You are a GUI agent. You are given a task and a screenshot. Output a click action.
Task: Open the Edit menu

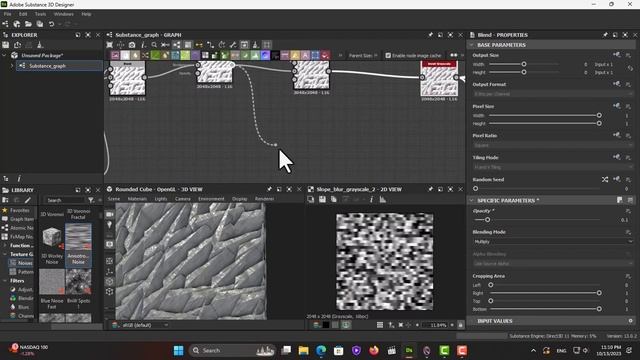(23, 14)
